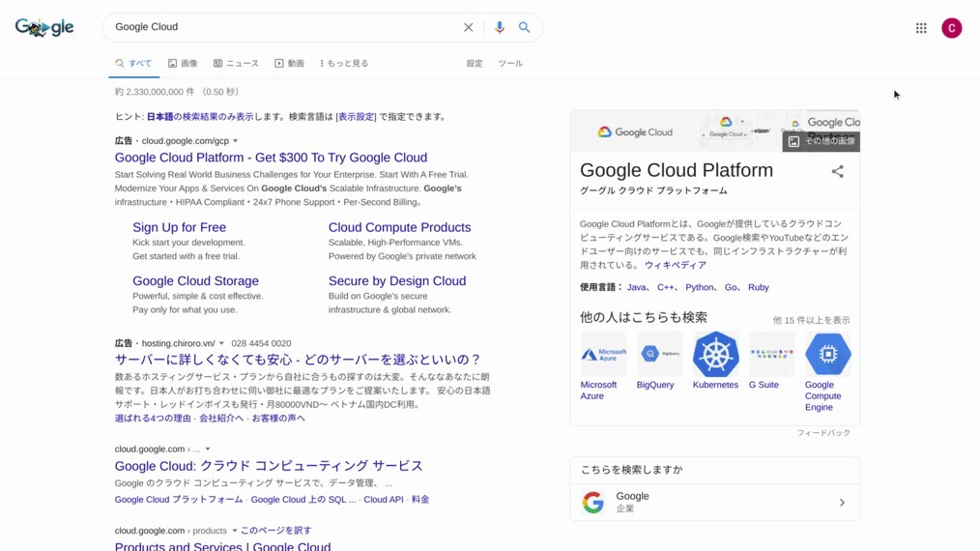This screenshot has width=980, height=551.
Task: Switch to the 画像 tab
Action: [183, 63]
